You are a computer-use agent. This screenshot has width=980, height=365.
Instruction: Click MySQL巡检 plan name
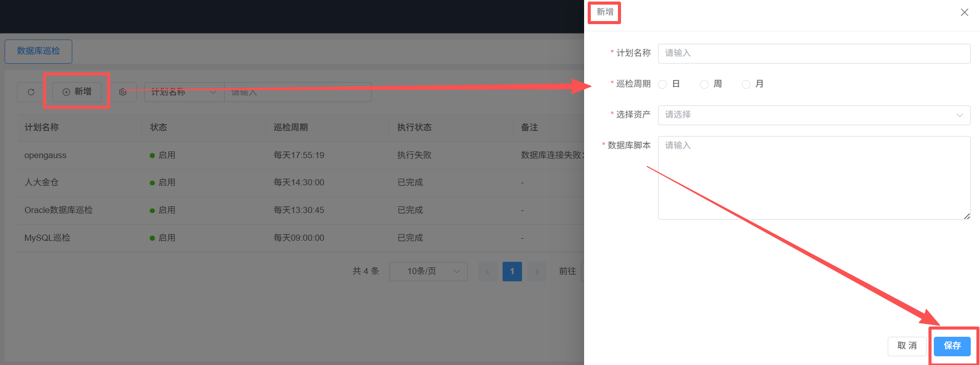pyautogui.click(x=47, y=238)
